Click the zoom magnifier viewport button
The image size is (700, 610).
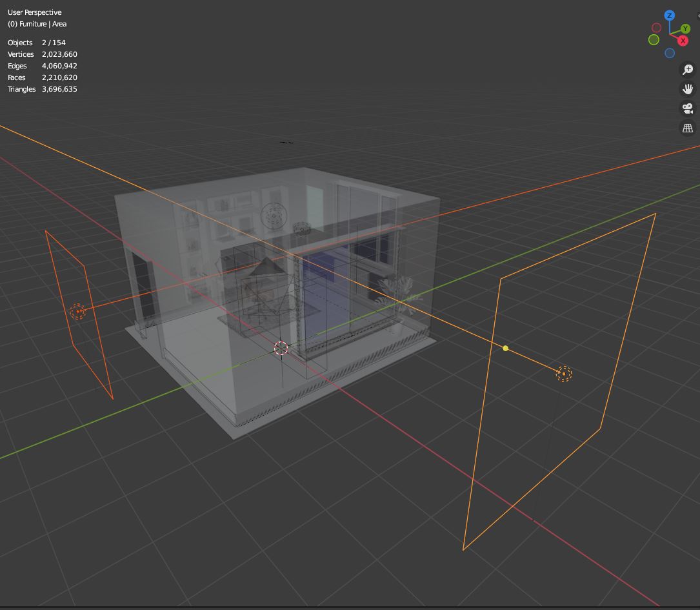pos(688,69)
